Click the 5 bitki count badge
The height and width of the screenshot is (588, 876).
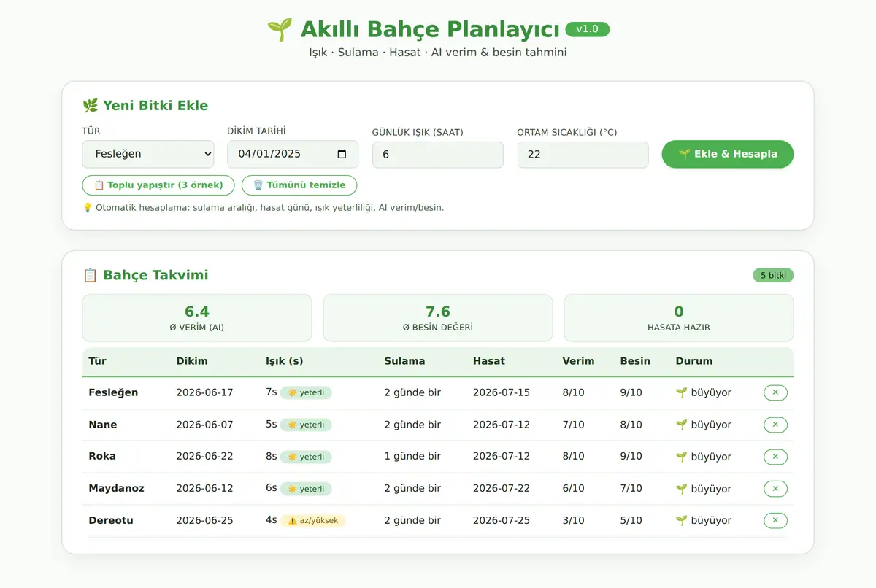pos(773,275)
